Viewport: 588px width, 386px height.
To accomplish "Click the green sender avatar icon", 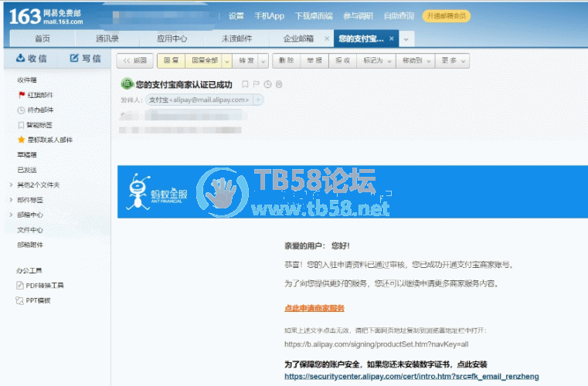I will pyautogui.click(x=127, y=84).
